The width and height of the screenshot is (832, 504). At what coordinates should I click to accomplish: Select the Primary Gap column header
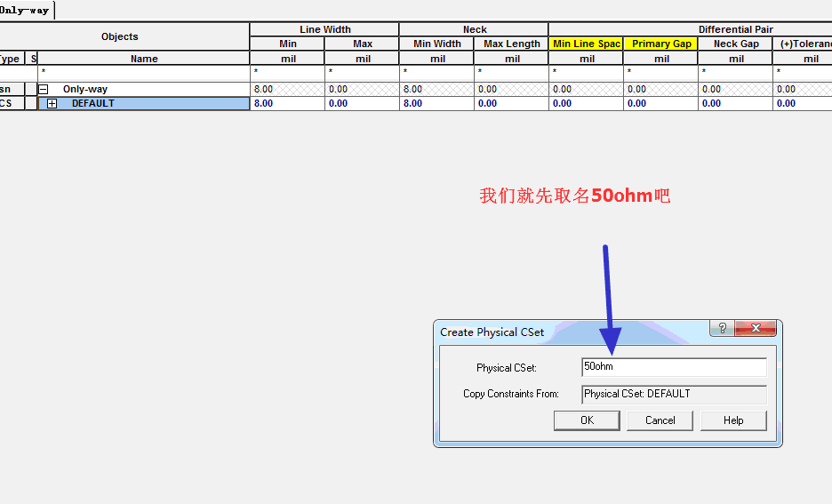click(661, 44)
